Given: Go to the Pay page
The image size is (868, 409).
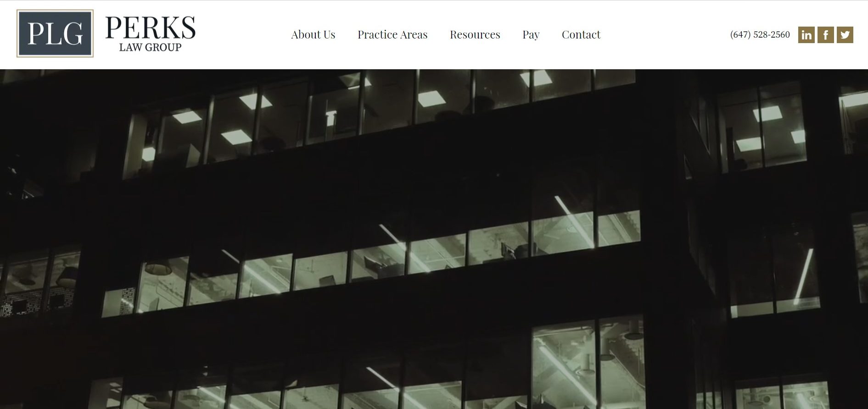Looking at the screenshot, I should (531, 35).
